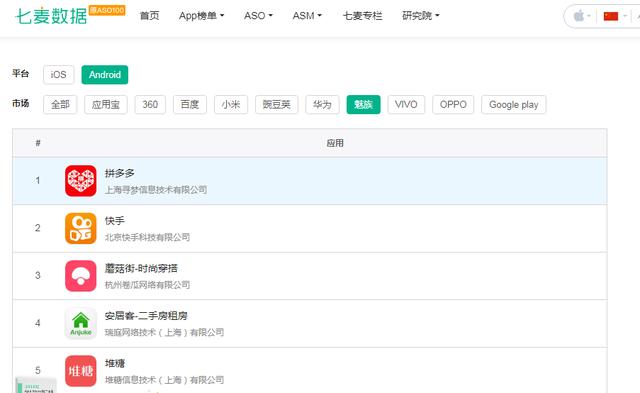Select the 魅族 market filter
Viewport: 640px width, 393px height.
pos(363,104)
